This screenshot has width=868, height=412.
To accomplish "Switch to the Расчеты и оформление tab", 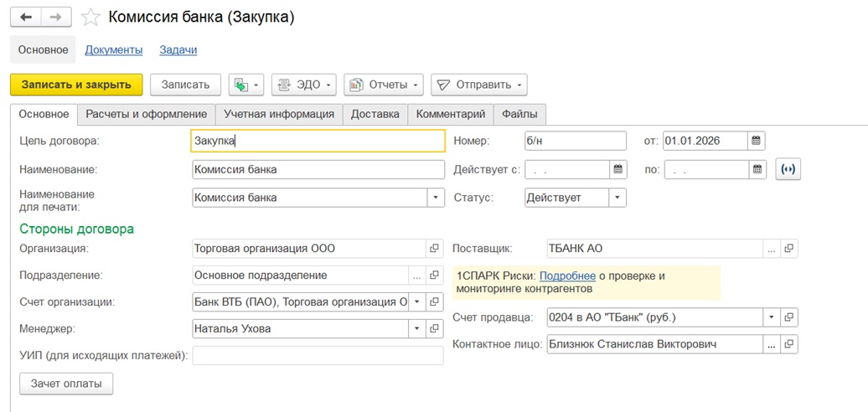I will 146,114.
